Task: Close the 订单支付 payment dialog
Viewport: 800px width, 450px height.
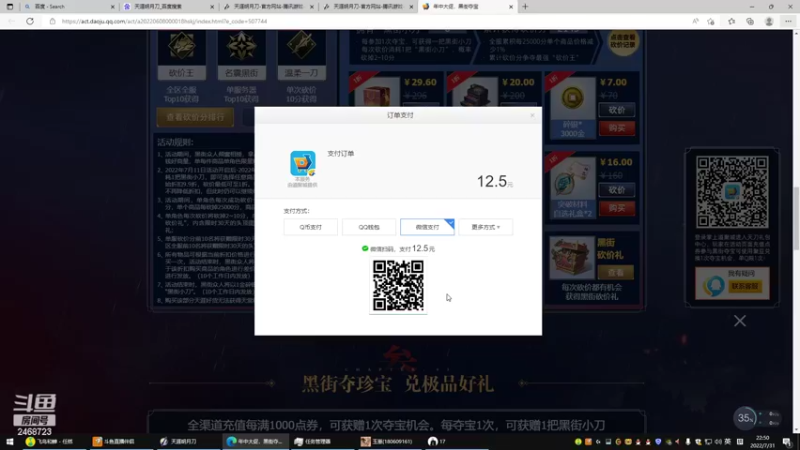Action: tap(532, 115)
